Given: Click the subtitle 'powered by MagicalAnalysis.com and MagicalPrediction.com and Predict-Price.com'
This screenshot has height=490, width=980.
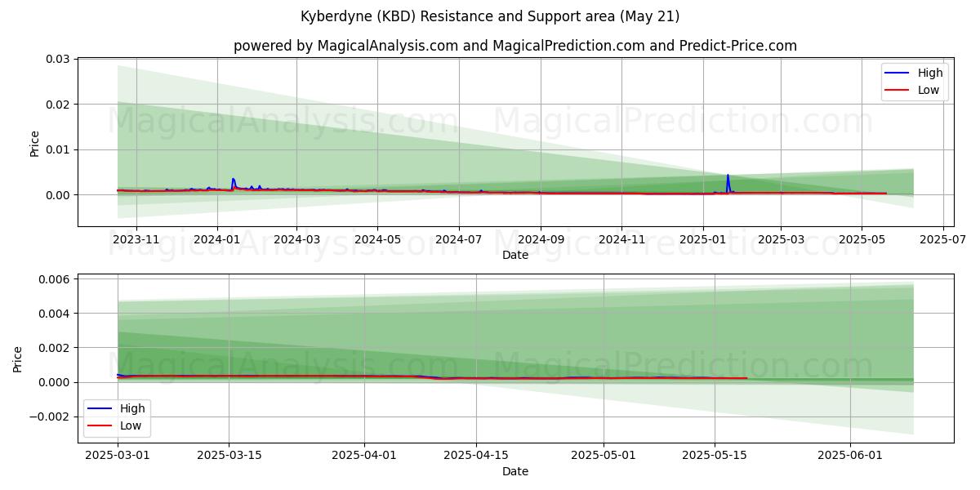Looking at the screenshot, I should click(x=515, y=46).
